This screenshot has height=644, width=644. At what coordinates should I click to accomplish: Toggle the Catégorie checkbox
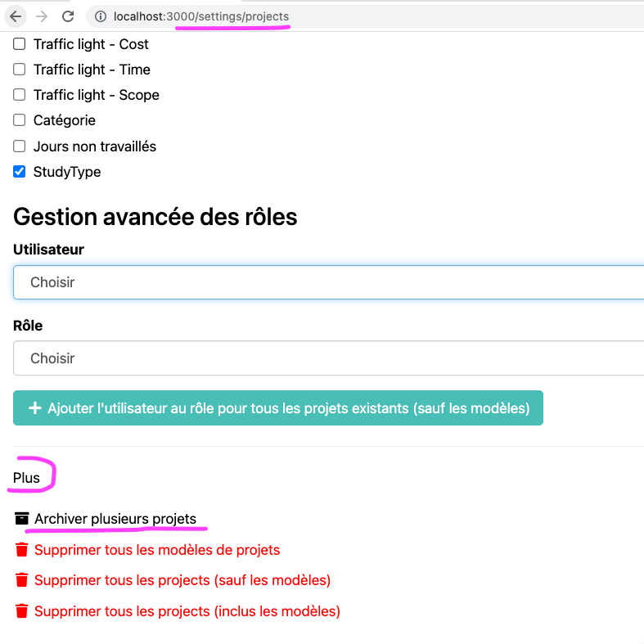pos(20,120)
